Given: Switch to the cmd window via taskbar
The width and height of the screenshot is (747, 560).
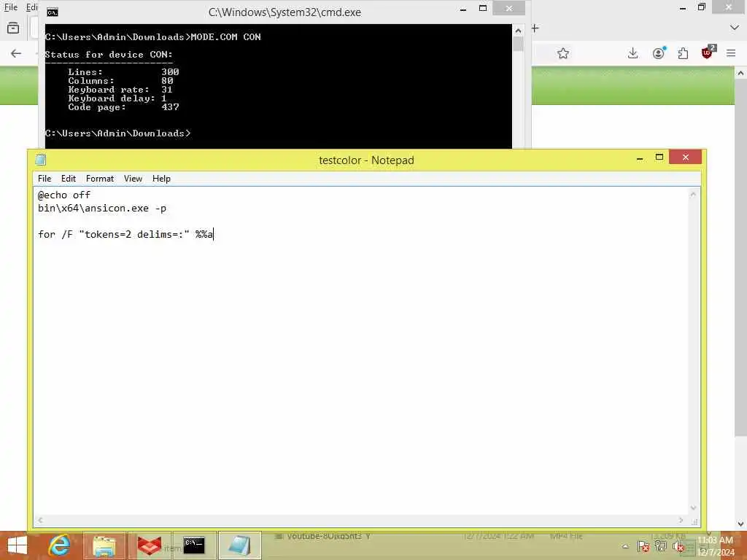Looking at the screenshot, I should (x=194, y=545).
